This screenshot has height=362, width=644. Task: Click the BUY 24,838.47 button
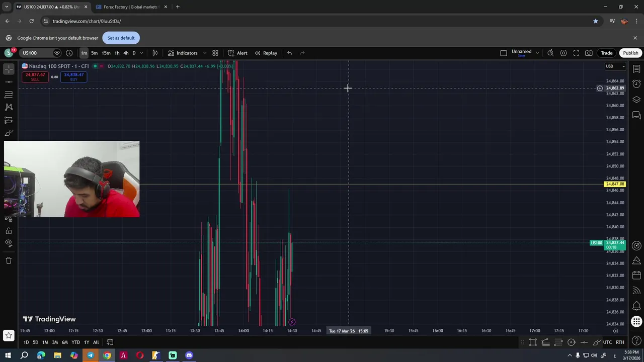click(74, 77)
